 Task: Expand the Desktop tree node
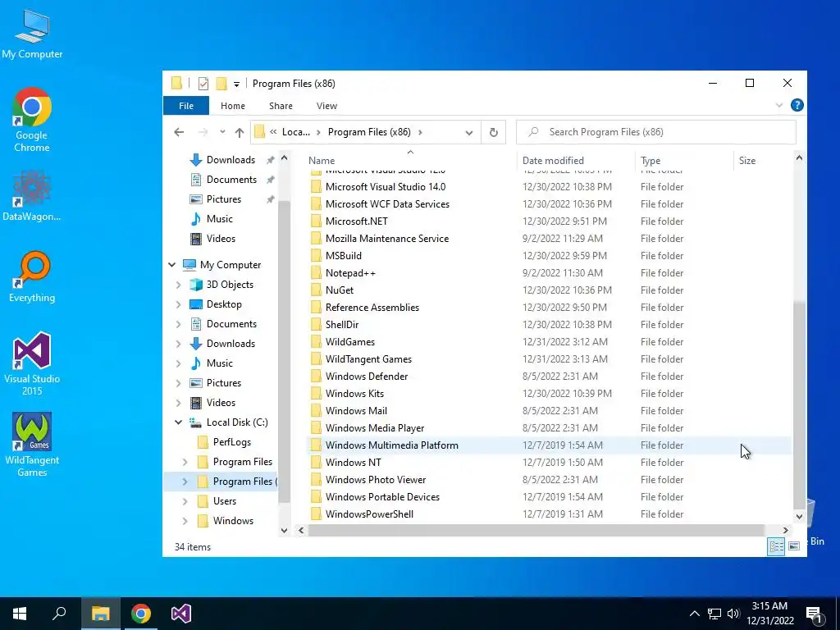(x=179, y=304)
